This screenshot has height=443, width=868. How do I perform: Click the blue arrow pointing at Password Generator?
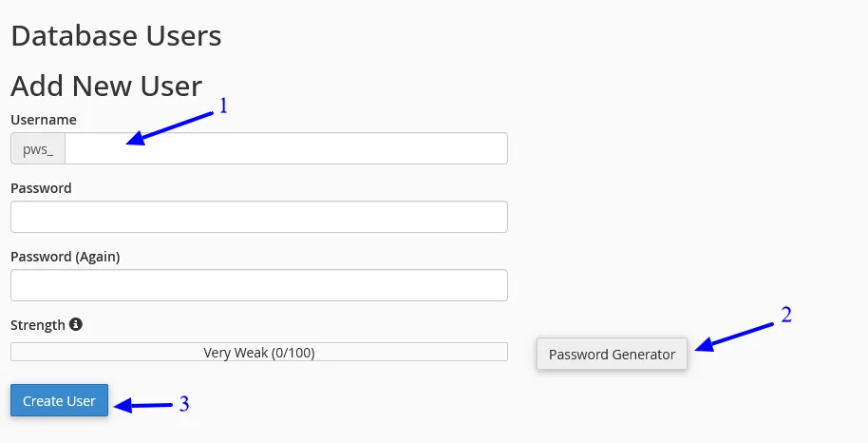point(734,337)
